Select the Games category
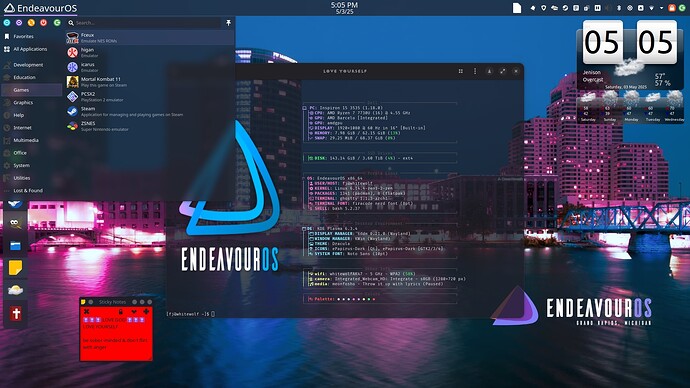The image size is (690, 388). (x=32, y=90)
